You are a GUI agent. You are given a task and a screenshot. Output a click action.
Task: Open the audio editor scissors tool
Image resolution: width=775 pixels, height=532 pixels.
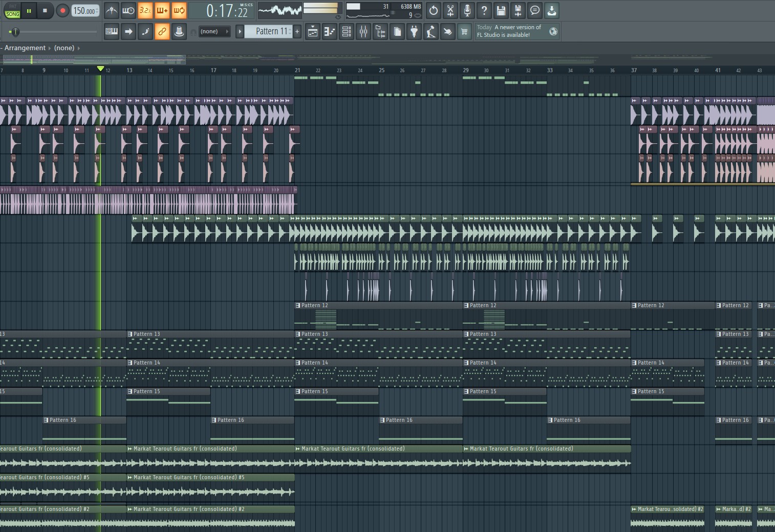pos(450,10)
